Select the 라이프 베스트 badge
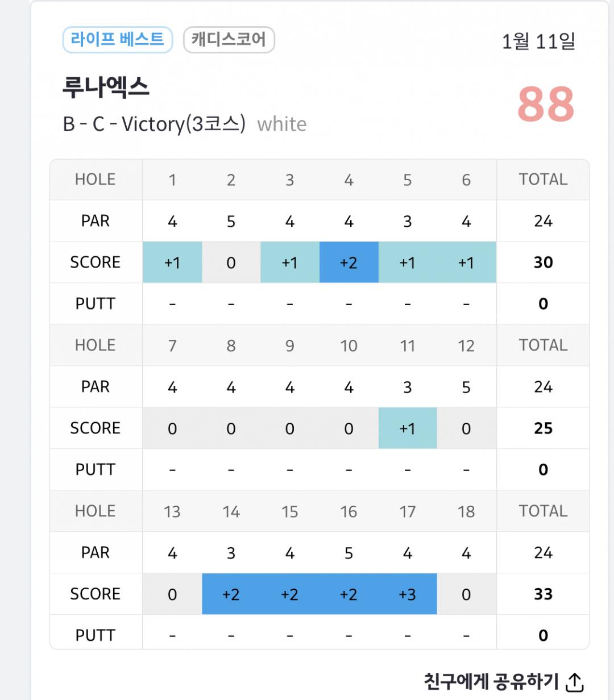The width and height of the screenshot is (614, 700). point(117,39)
